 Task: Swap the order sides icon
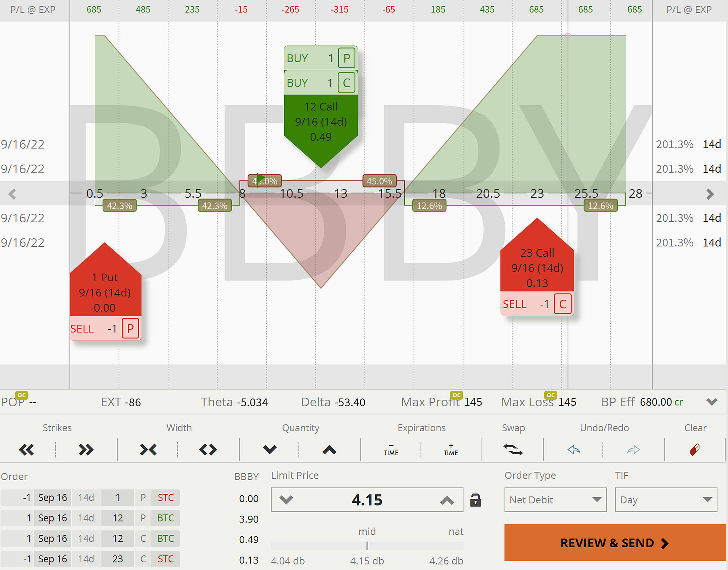point(513,450)
